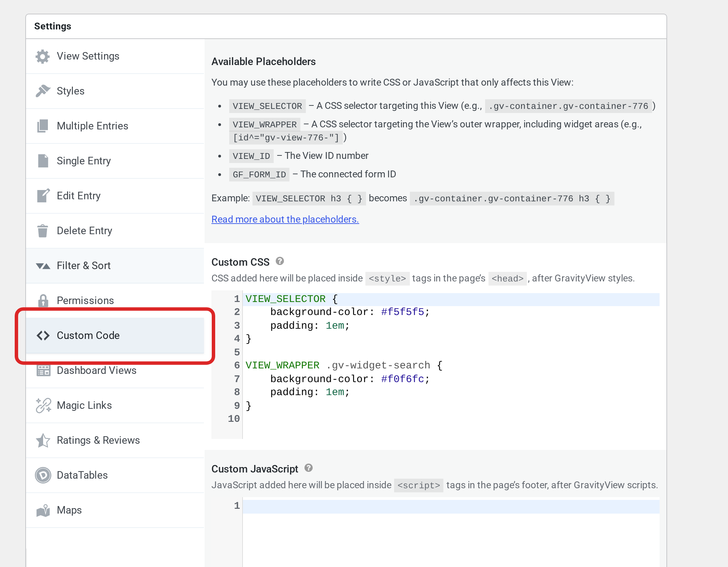The width and height of the screenshot is (728, 567).
Task: Select the Single Entry tab
Action: (x=115, y=161)
